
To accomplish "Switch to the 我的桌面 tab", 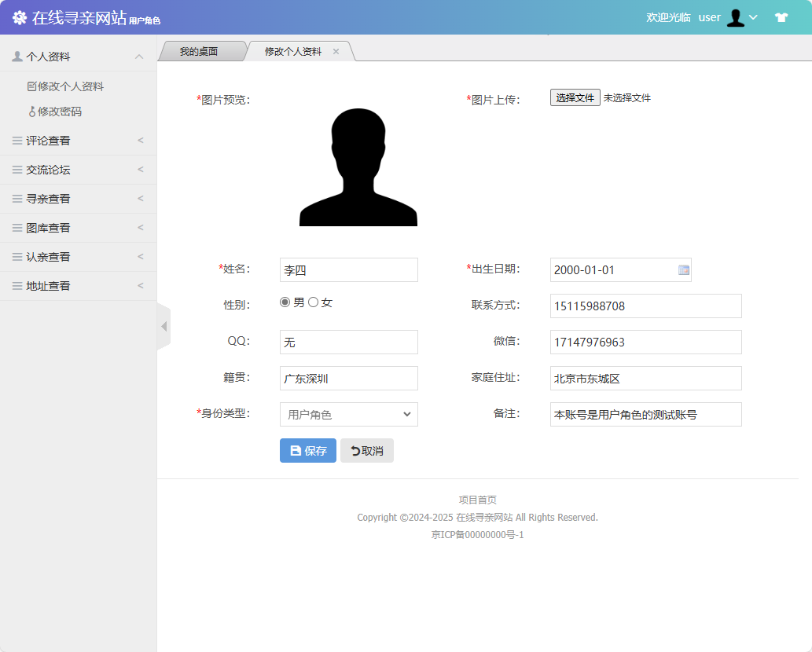I will (x=200, y=50).
